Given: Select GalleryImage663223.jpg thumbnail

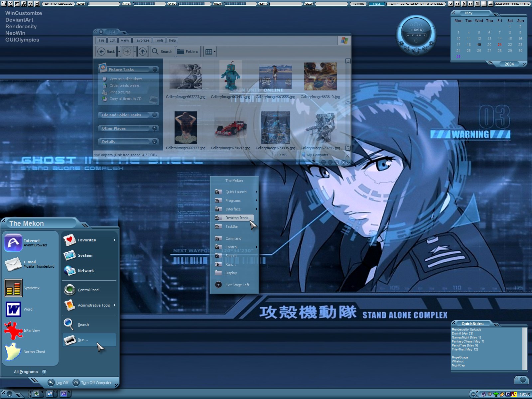Looking at the screenshot, I should click(x=186, y=76).
